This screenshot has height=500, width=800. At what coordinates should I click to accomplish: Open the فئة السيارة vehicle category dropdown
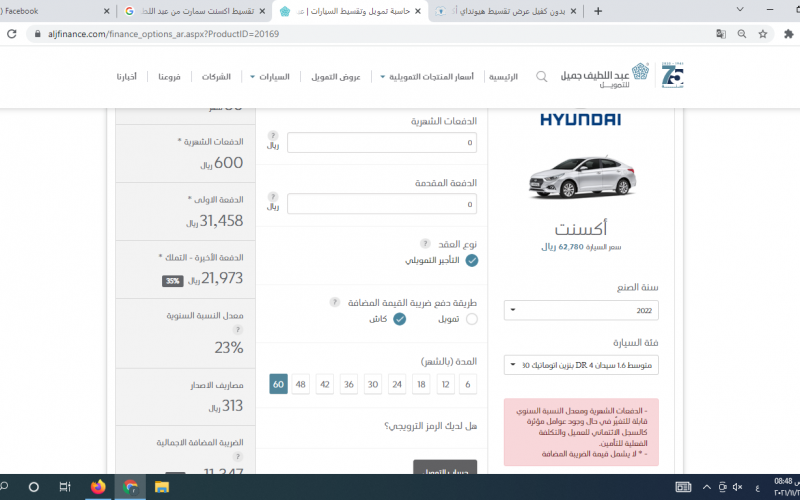(581, 365)
